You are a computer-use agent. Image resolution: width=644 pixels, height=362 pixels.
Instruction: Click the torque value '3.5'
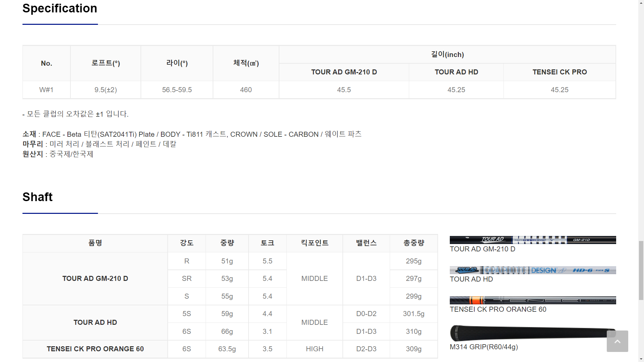pyautogui.click(x=268, y=349)
